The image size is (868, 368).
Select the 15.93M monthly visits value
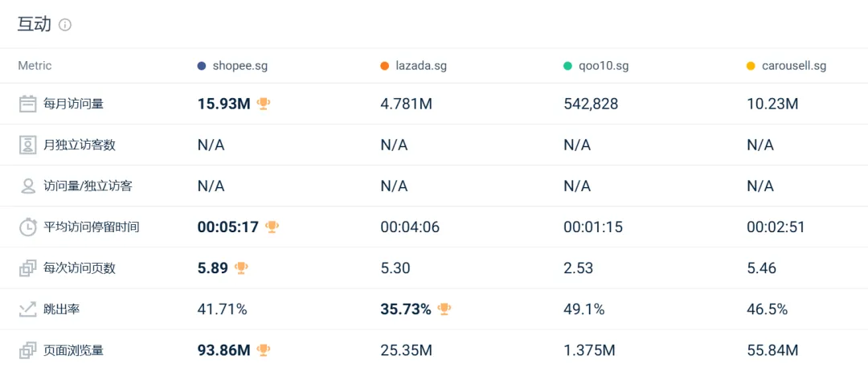point(224,104)
